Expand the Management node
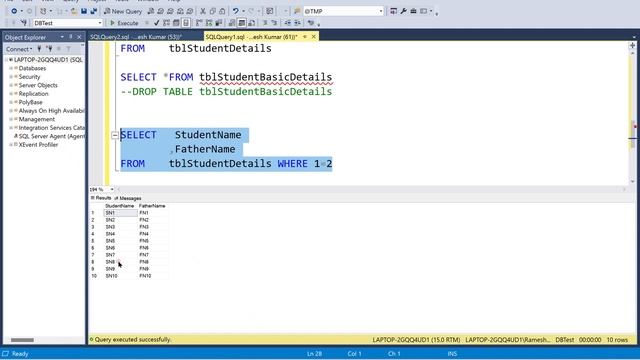This screenshot has width=640, height=360. pyautogui.click(x=11, y=119)
